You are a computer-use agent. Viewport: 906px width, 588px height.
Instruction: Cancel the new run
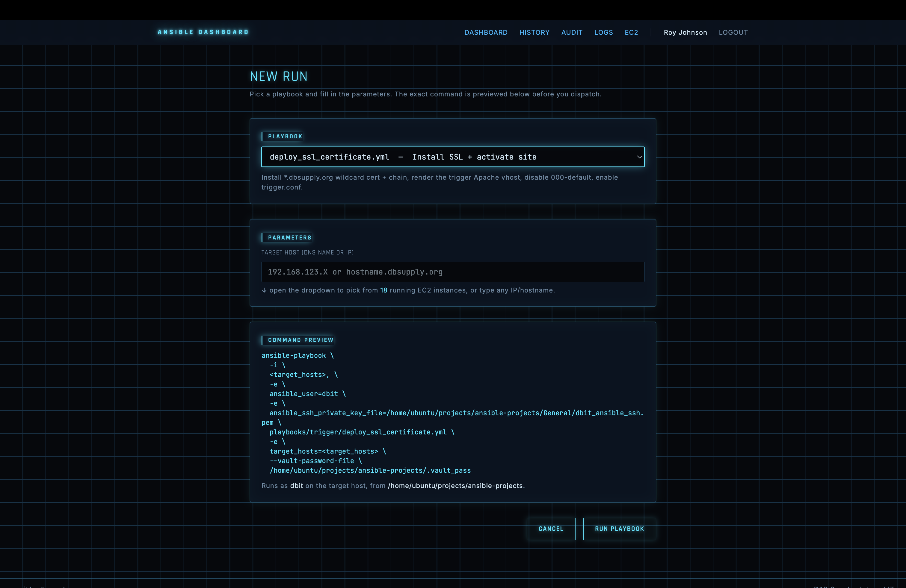point(551,529)
